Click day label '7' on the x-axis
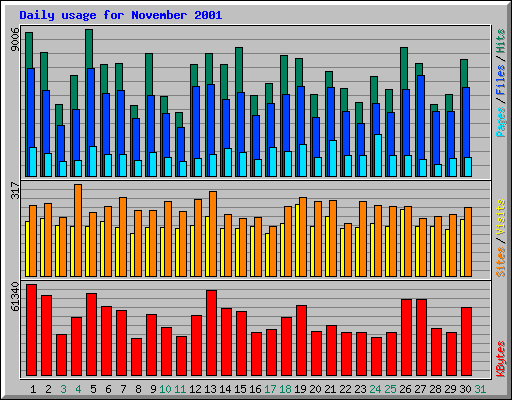This screenshot has width=512, height=400. [123, 389]
